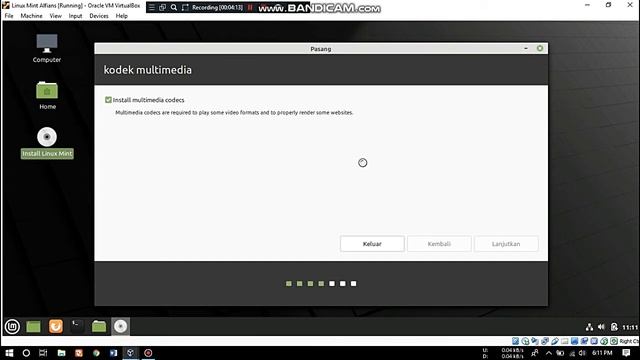Open the VirtualBox Help menu
This screenshot has width=640, height=360.
click(122, 16)
